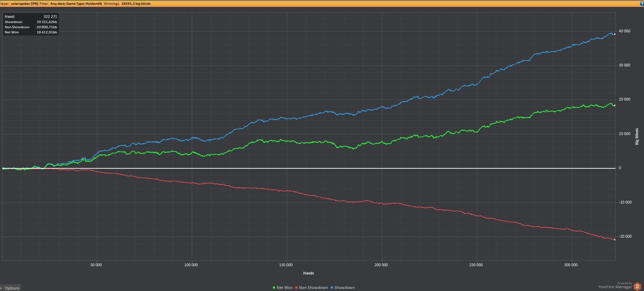
Task: Click the 'Big Blinds' y-axis title
Action: coord(637,136)
